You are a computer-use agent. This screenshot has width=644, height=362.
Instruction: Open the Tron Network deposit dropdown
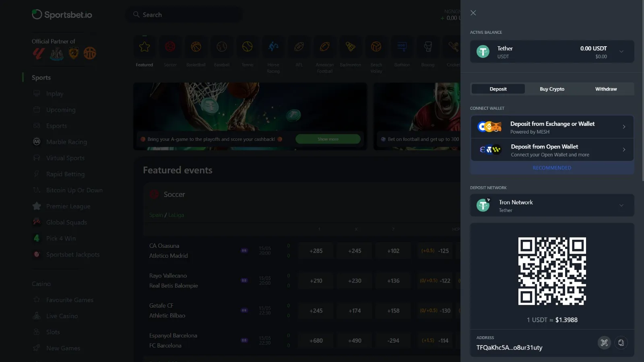pyautogui.click(x=621, y=206)
